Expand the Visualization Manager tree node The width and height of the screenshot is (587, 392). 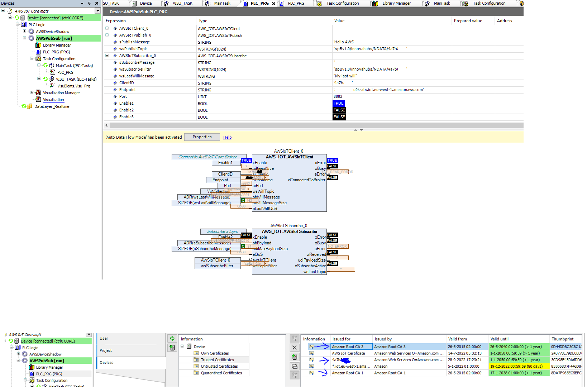32,93
